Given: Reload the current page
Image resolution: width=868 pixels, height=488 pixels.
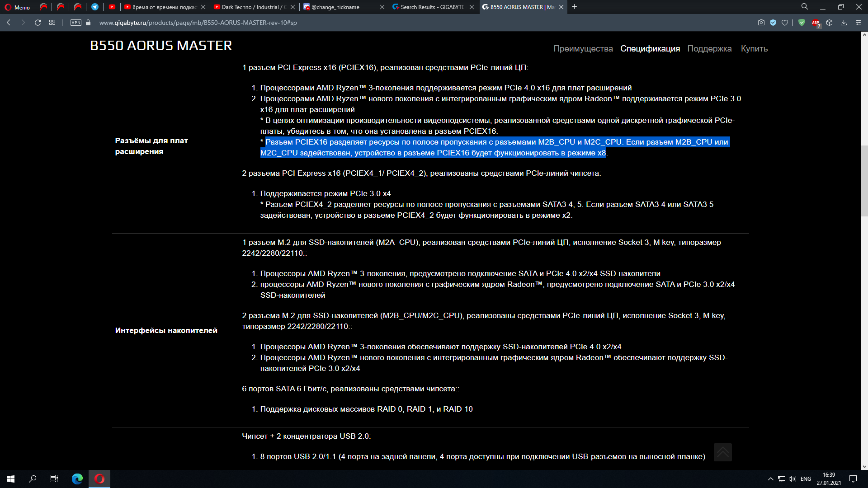Looking at the screenshot, I should coord(38,23).
